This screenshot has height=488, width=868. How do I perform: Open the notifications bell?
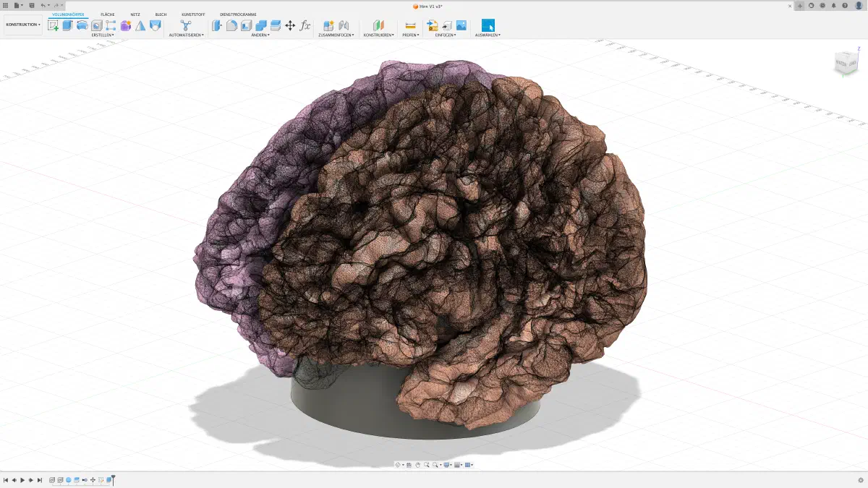pyautogui.click(x=833, y=5)
